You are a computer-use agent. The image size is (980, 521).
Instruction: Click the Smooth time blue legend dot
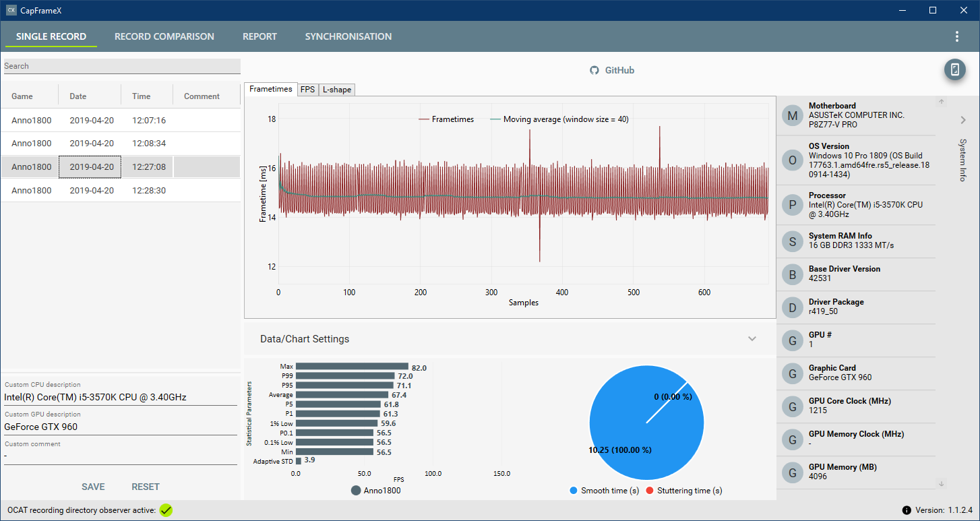574,491
